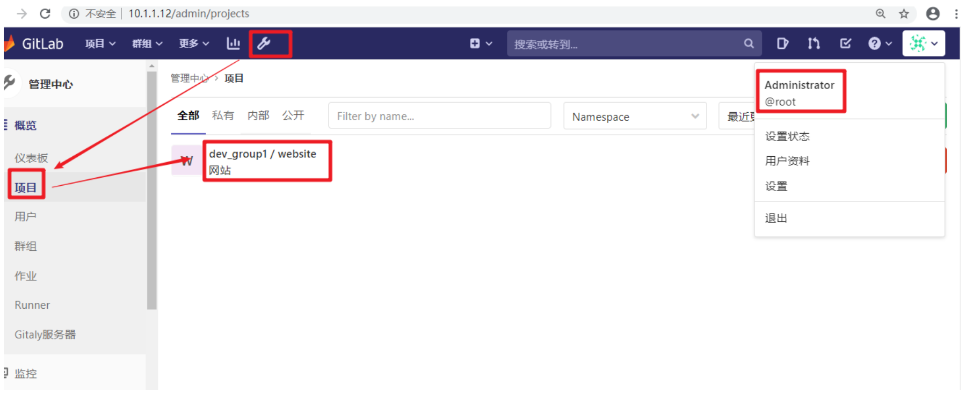Click the not-secure site info icon
The width and height of the screenshot is (980, 400).
(74, 13)
